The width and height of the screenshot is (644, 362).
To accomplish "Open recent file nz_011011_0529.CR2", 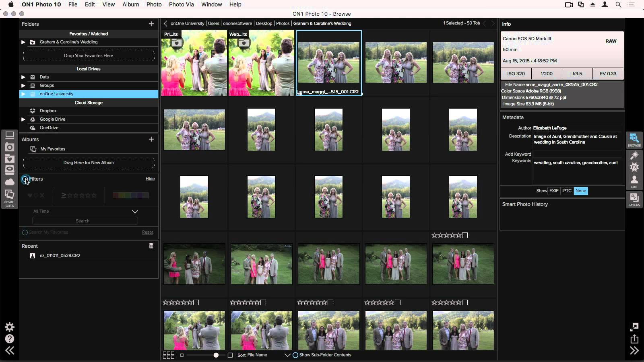I will point(60,255).
